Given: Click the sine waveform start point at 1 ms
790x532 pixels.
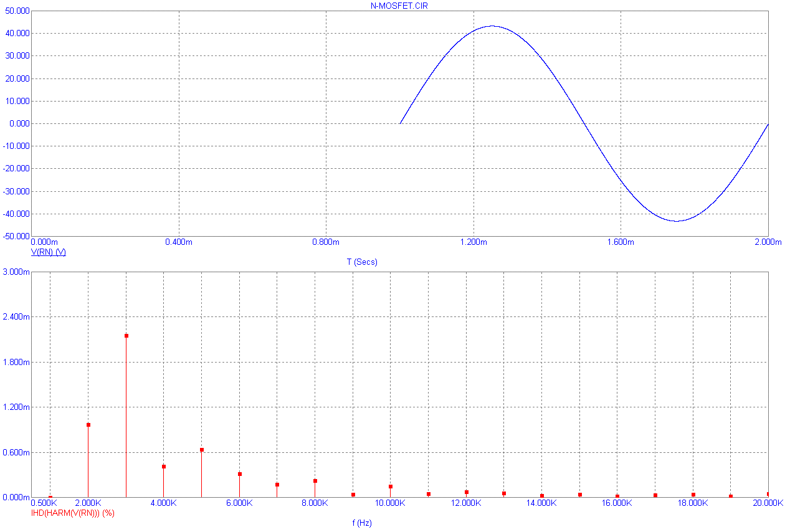Looking at the screenshot, I should (400, 123).
